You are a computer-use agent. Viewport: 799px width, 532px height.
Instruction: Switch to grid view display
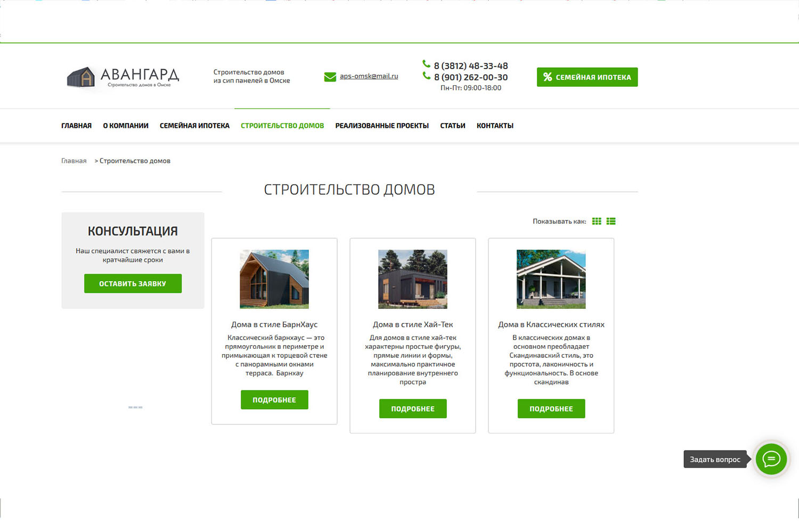(x=597, y=221)
